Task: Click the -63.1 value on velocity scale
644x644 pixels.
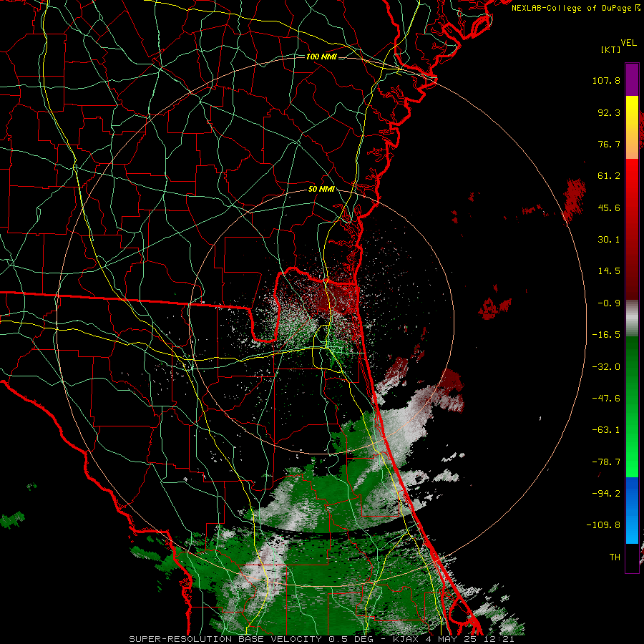Action: [606, 430]
